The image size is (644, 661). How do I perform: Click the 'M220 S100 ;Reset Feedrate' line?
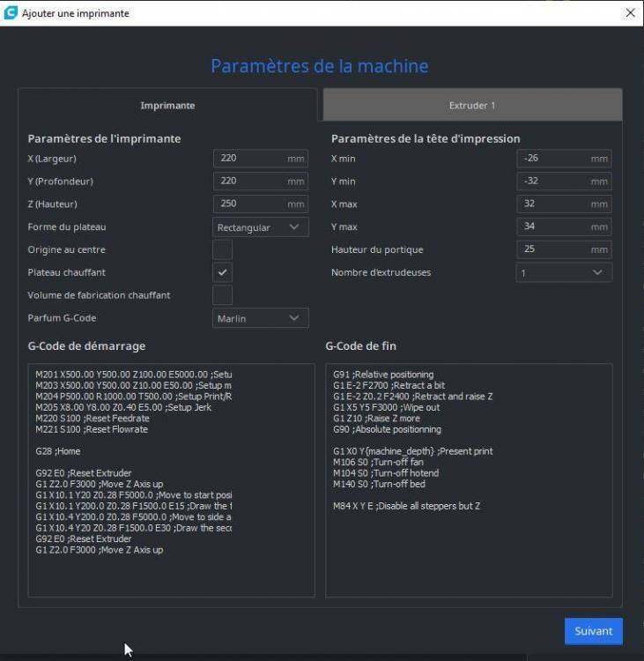pyautogui.click(x=93, y=418)
